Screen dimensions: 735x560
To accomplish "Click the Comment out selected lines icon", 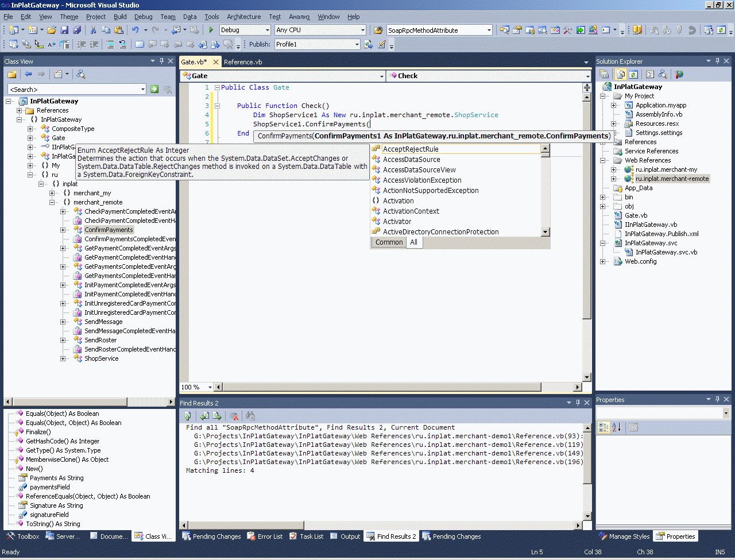I will pos(110,44).
